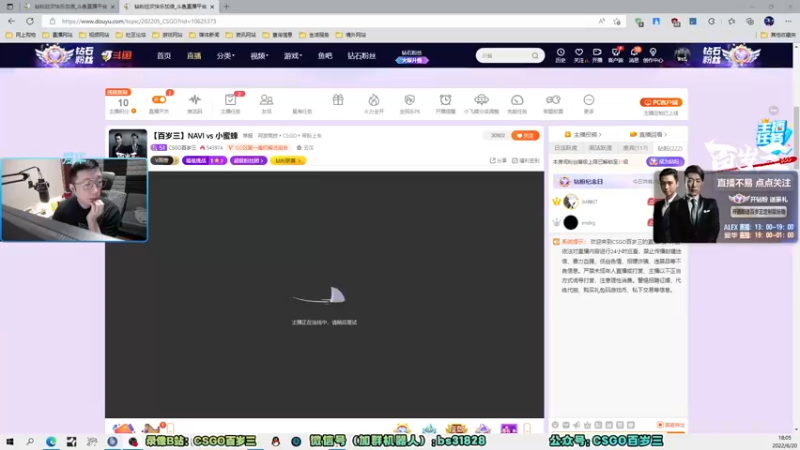Switch to 周活跃度 tab
This screenshot has height=450, width=800.
tap(601, 148)
